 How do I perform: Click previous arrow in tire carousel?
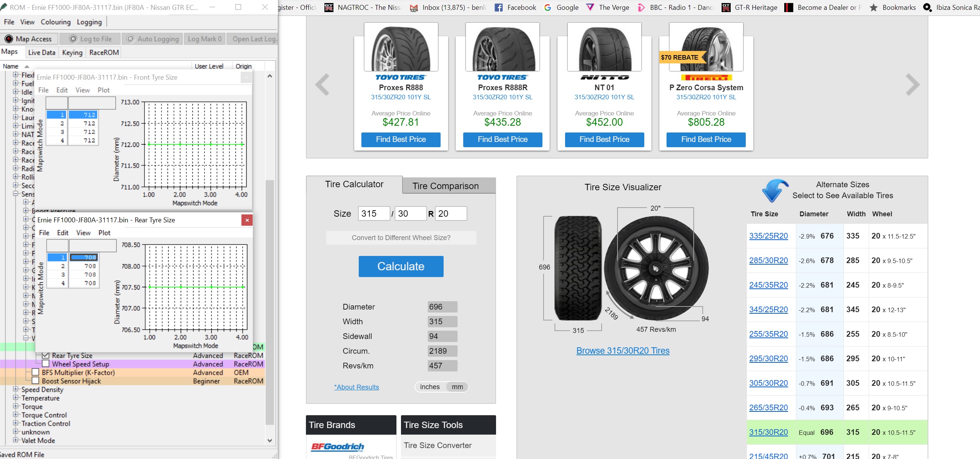322,85
